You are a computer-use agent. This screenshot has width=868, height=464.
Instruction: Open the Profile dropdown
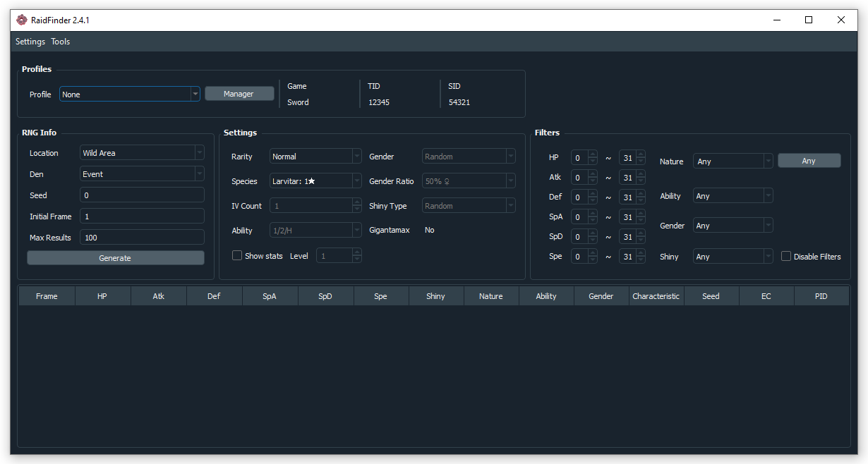(x=130, y=94)
